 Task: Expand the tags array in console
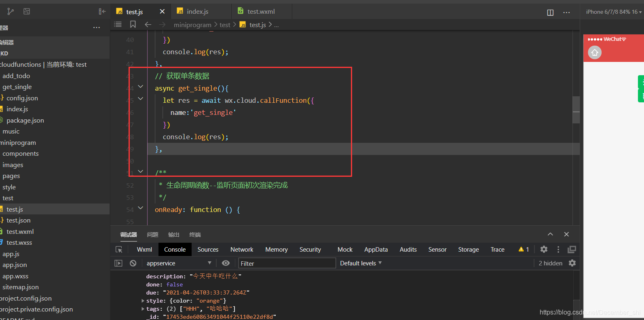point(143,309)
